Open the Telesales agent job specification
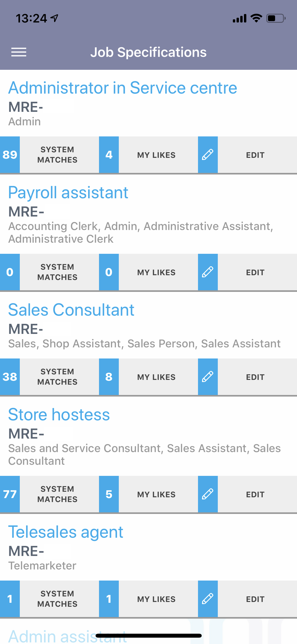Image resolution: width=297 pixels, height=644 pixels. [66, 532]
